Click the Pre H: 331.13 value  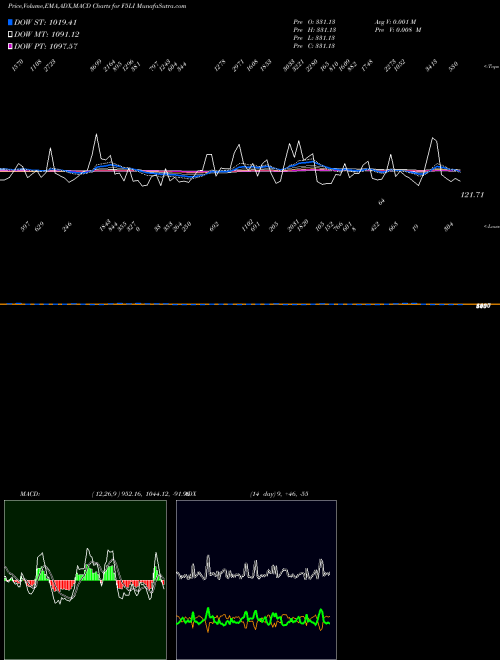pyautogui.click(x=314, y=30)
